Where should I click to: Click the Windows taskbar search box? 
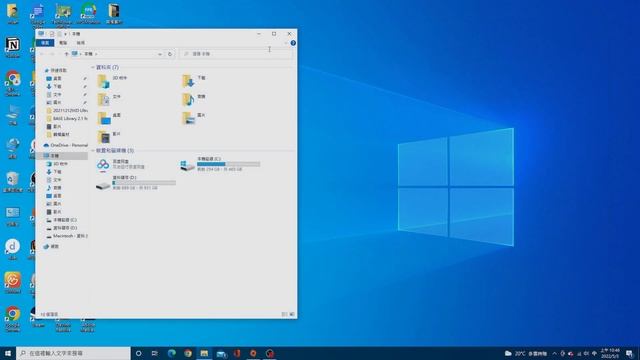click(x=73, y=353)
